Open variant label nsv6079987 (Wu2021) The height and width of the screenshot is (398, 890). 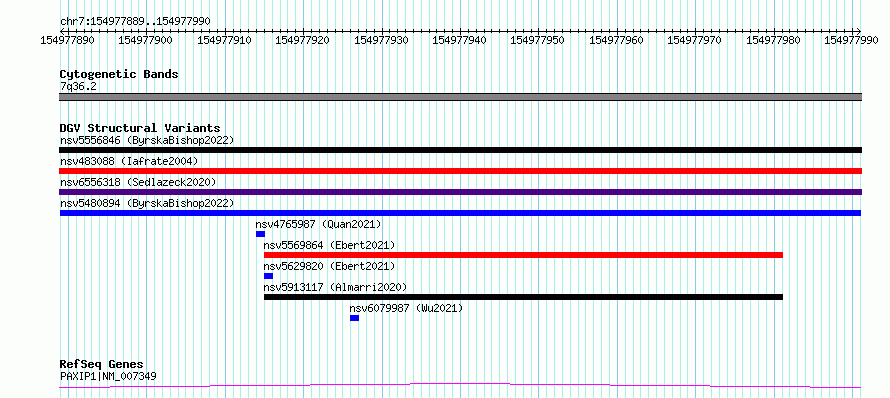tap(406, 308)
